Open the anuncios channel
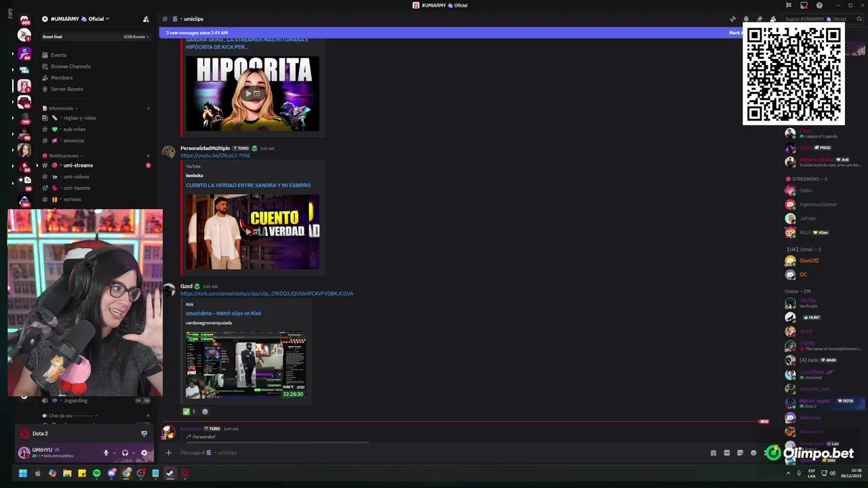 [x=96, y=141]
